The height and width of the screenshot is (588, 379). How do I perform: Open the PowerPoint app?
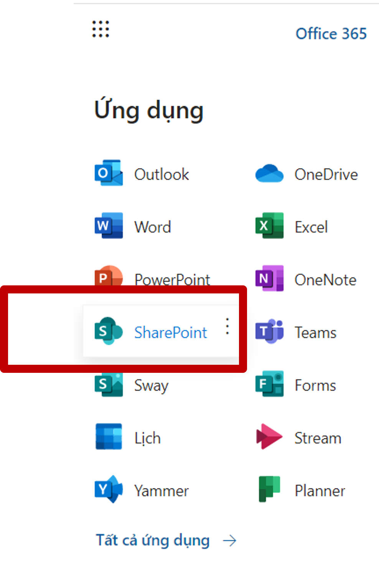click(x=172, y=279)
